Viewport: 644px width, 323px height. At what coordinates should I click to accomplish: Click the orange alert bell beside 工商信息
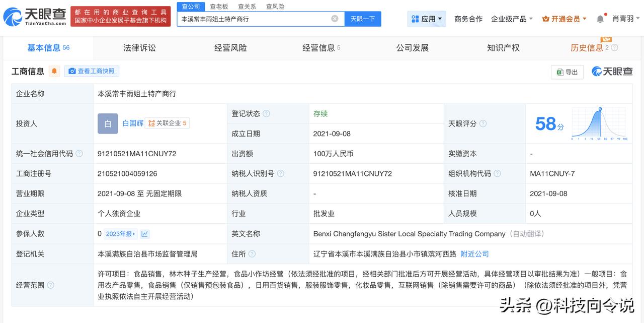click(54, 71)
